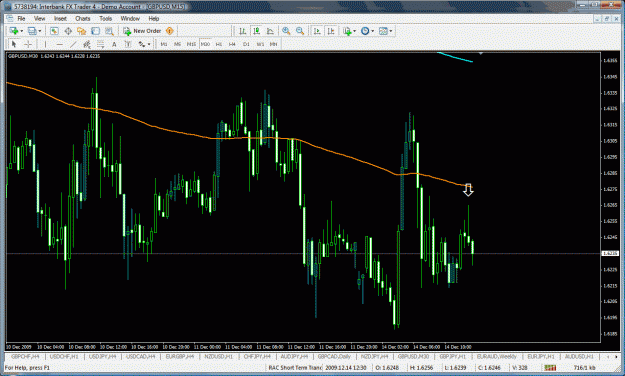Screen dimensions: 625x376
Task: Set timeframe to W1
Action: click(260, 44)
